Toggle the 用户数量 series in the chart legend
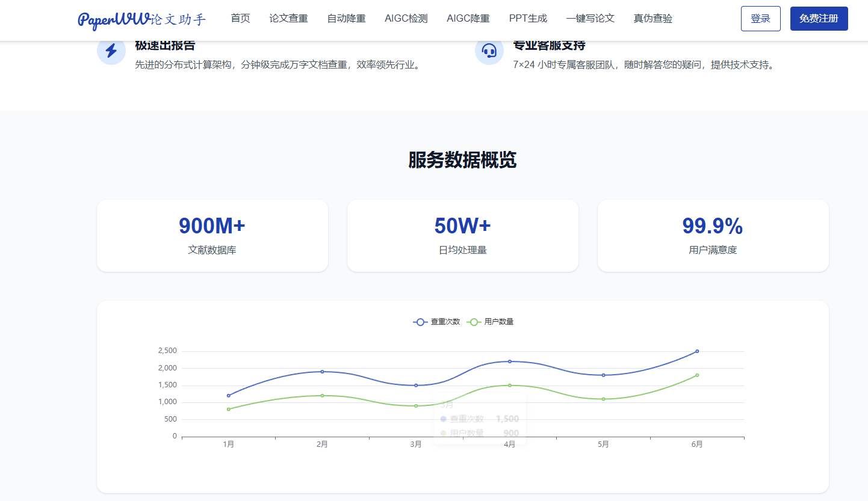868x501 pixels. click(490, 322)
